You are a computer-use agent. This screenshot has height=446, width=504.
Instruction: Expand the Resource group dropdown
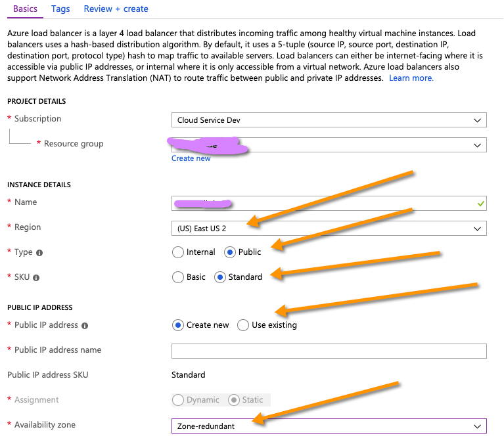(x=329, y=145)
